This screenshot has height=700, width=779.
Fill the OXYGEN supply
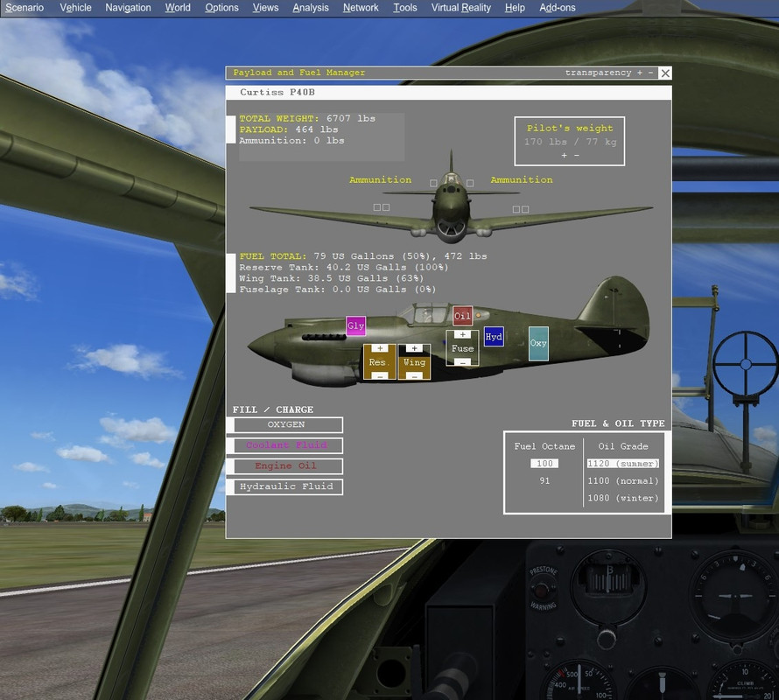tap(288, 424)
